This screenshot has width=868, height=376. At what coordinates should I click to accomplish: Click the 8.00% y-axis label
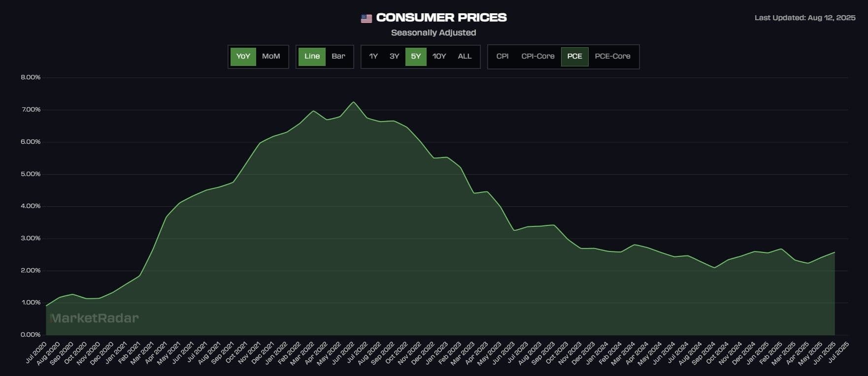pos(31,77)
